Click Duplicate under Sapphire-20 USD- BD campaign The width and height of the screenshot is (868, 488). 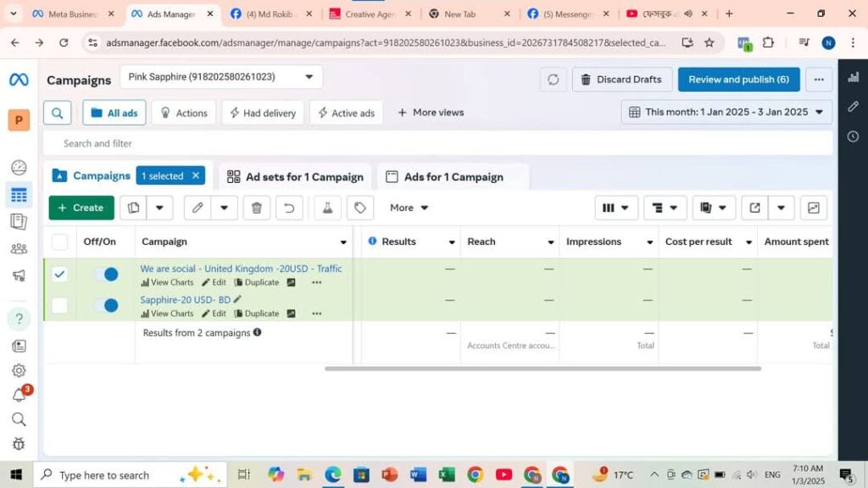coord(256,313)
